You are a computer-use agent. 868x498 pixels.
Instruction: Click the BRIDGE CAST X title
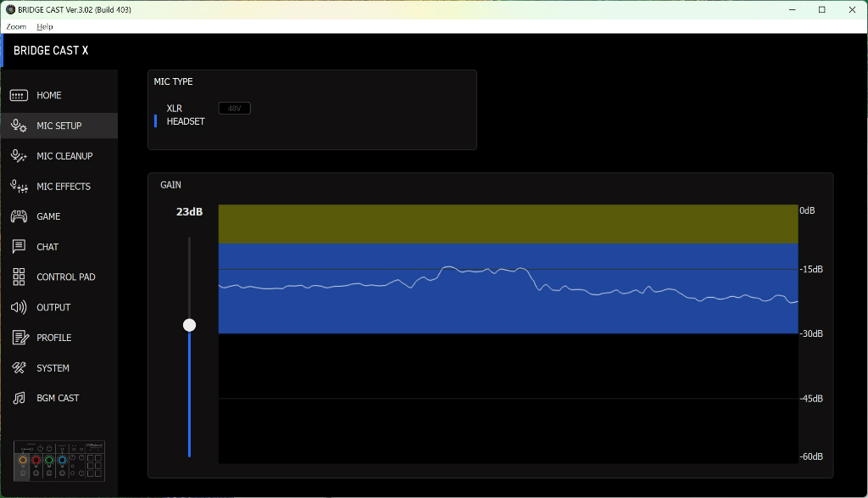(51, 50)
